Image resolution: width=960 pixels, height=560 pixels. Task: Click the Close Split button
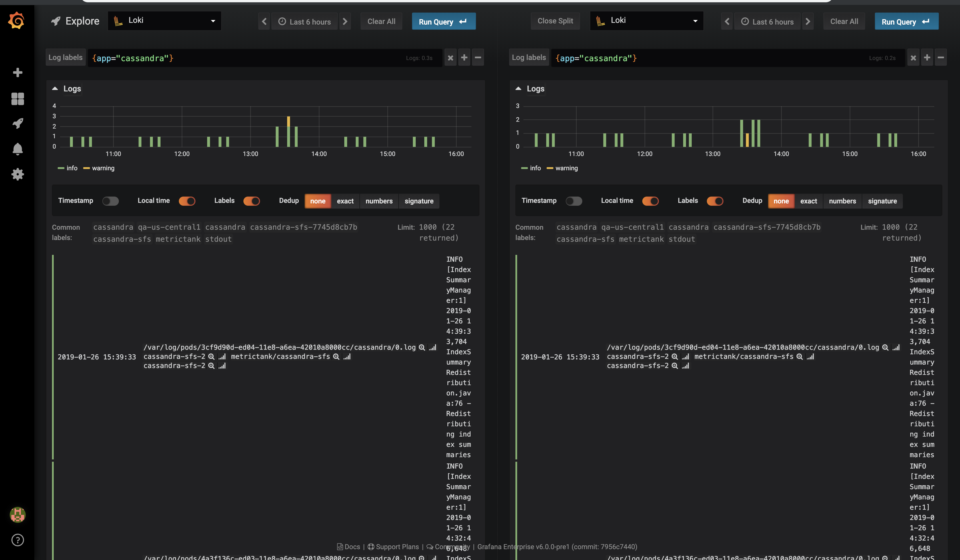(x=555, y=21)
